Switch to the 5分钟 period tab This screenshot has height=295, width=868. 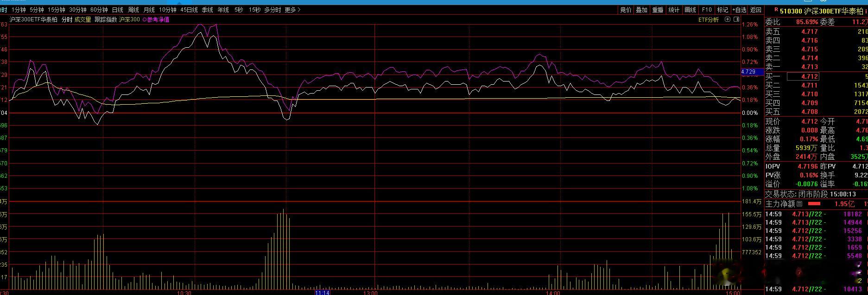click(x=37, y=10)
